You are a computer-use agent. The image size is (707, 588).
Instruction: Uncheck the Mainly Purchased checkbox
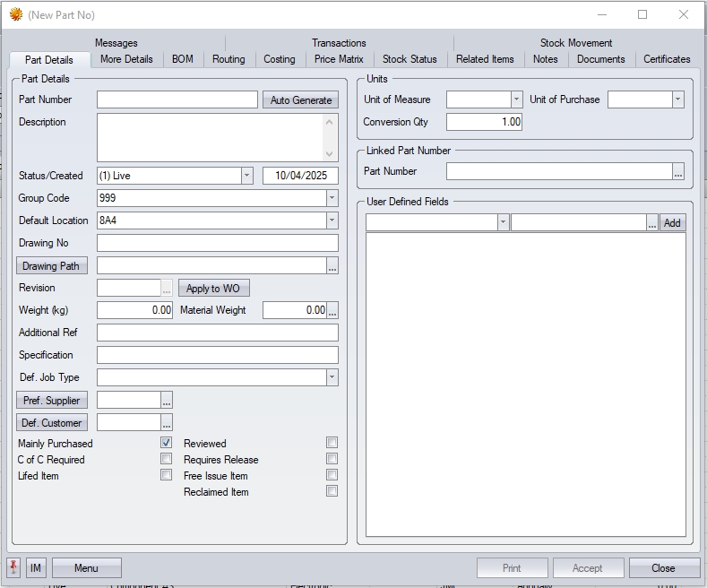pos(166,443)
